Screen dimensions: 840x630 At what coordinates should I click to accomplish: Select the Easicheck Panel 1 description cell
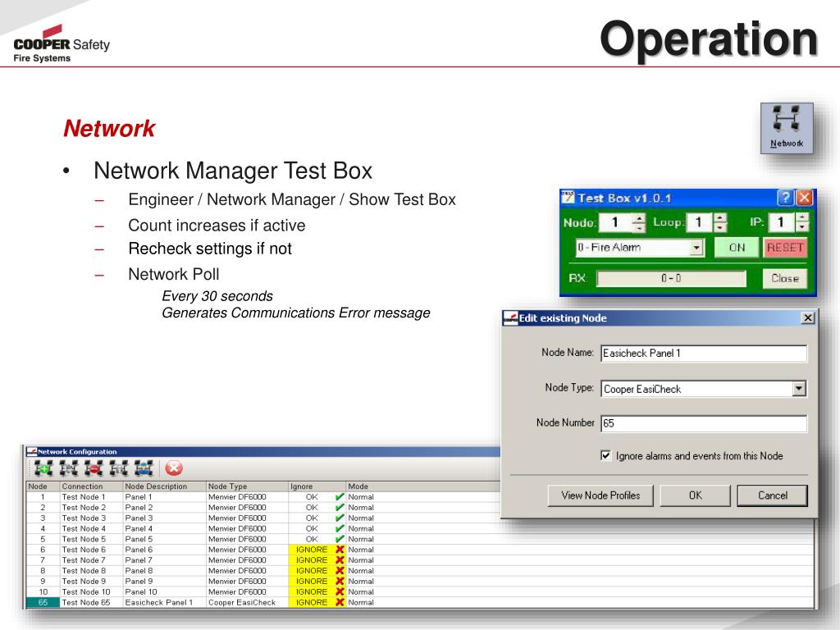click(x=164, y=602)
